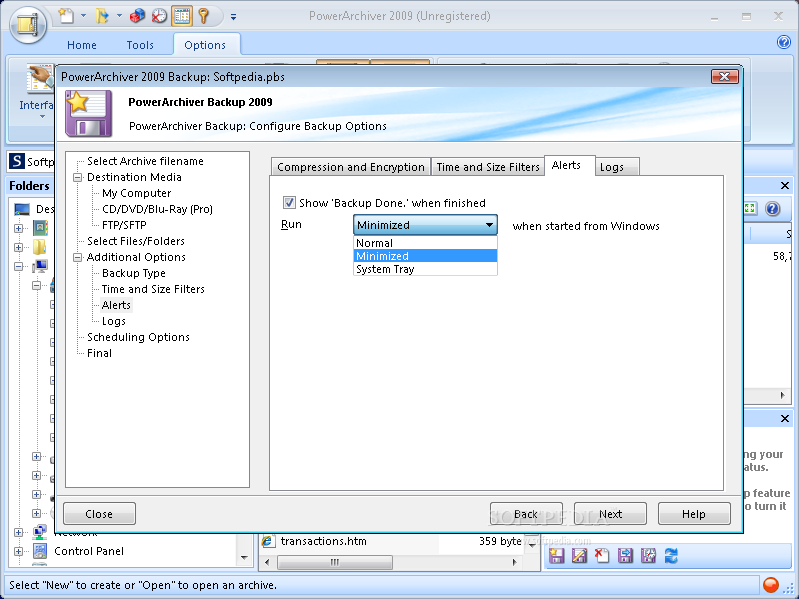Collapse the Destination Media tree node
799x599 pixels.
78,177
